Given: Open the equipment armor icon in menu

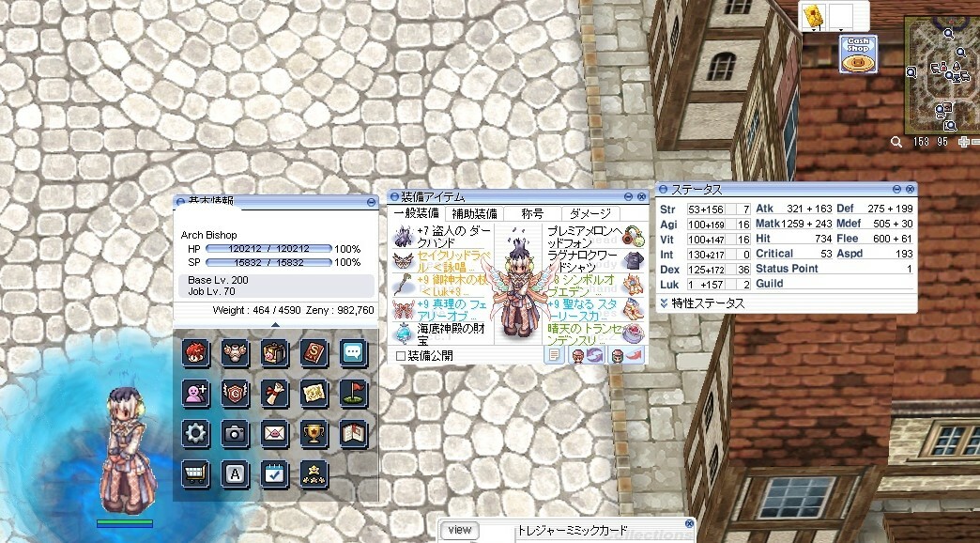Looking at the screenshot, I should click(235, 353).
